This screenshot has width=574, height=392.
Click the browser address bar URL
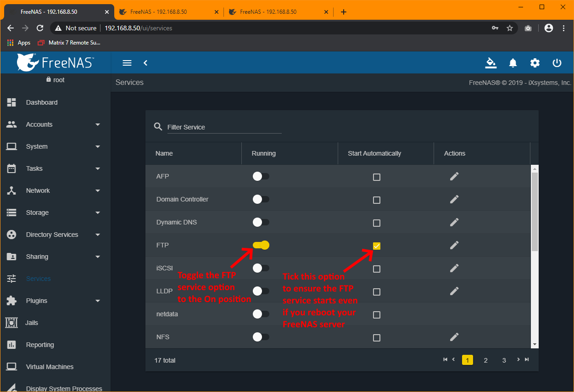139,28
